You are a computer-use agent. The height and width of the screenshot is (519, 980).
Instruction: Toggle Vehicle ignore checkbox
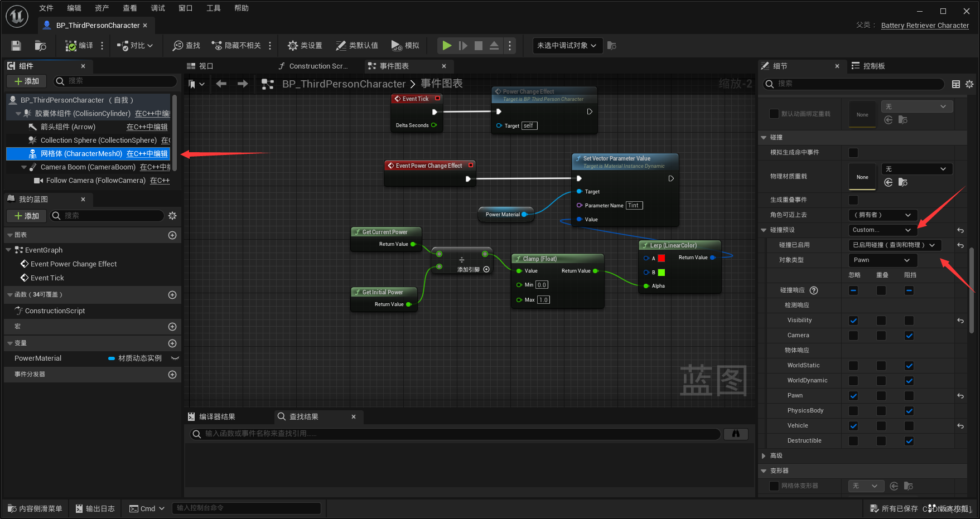point(853,426)
